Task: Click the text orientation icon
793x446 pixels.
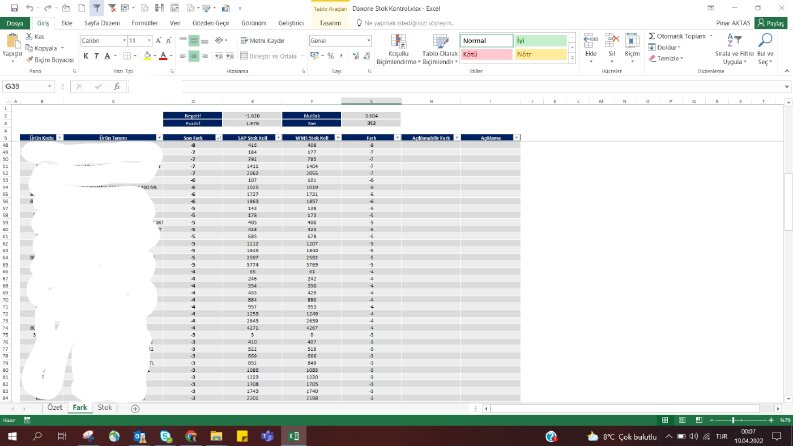Action: coord(219,40)
